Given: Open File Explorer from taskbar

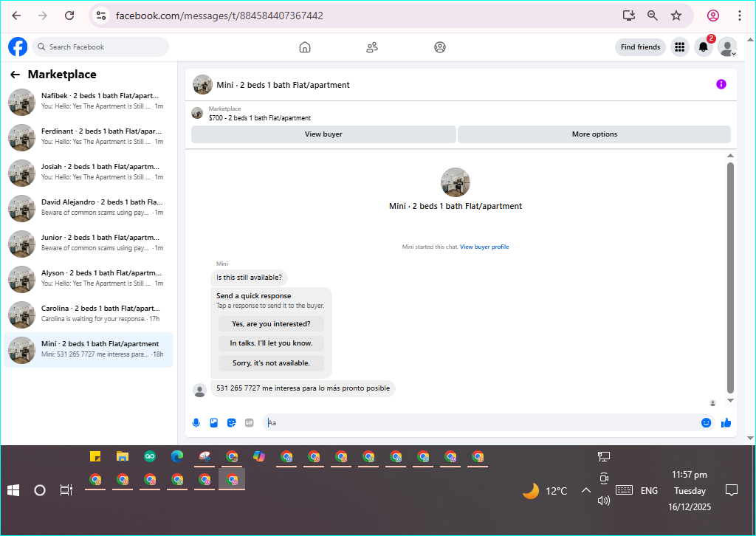Looking at the screenshot, I should coord(123,456).
